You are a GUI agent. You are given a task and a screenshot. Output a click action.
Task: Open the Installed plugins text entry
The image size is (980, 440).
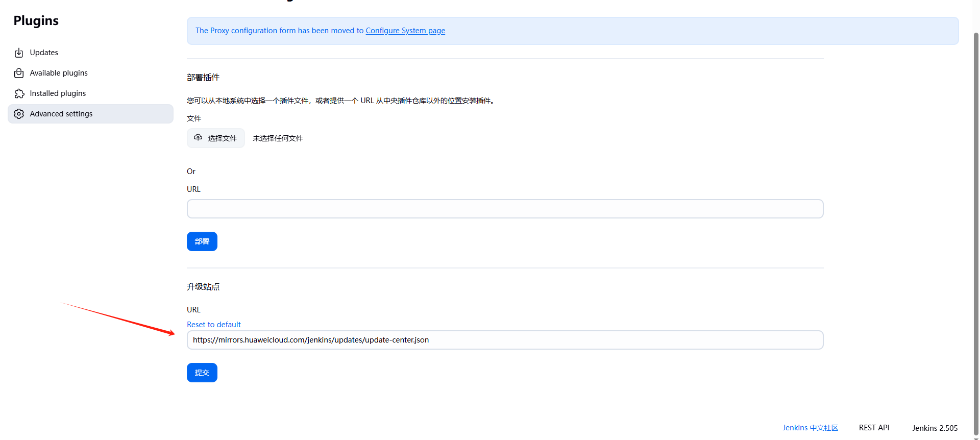pos(58,93)
